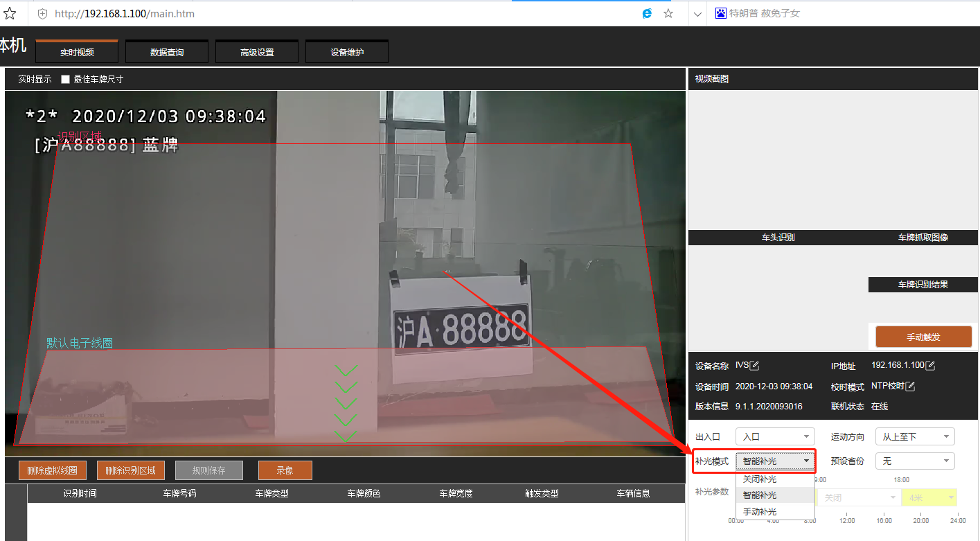Click the license plate in live video
This screenshot has width=980, height=541.
(460, 328)
